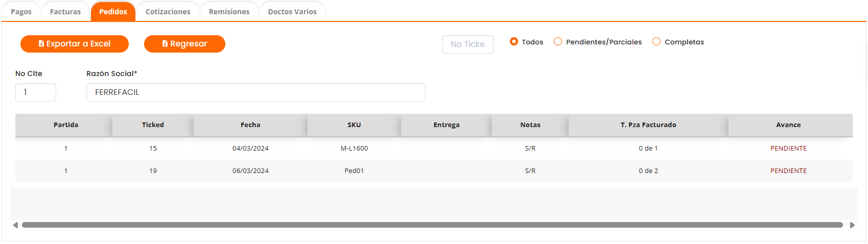
Task: Sort by the Fecha column header
Action: tap(250, 125)
